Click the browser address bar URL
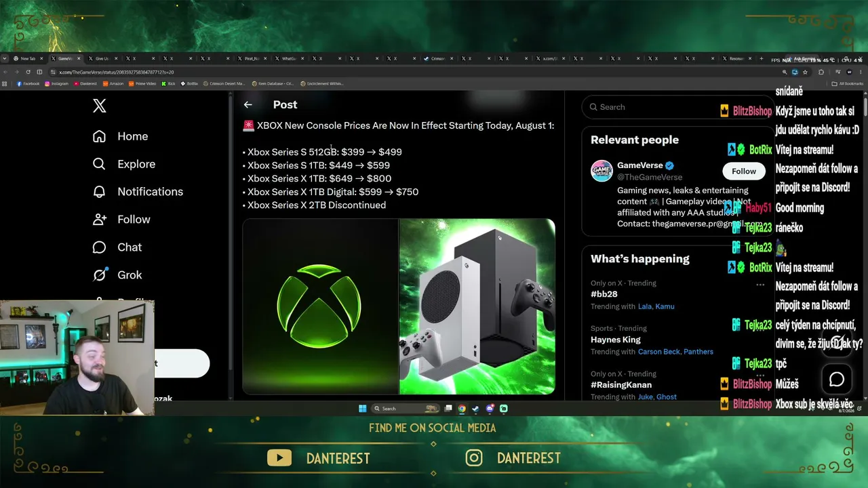 point(116,72)
